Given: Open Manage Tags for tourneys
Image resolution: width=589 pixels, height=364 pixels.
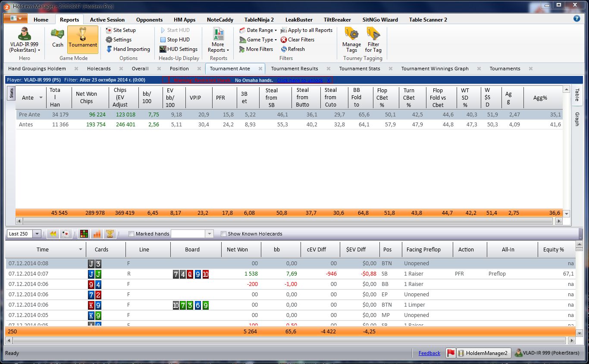Looking at the screenshot, I should click(351, 40).
